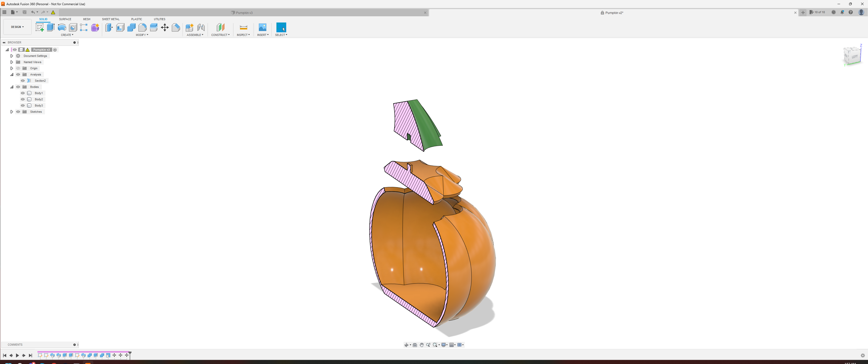Open the CONSTRUCT dropdown menu
This screenshot has width=868, height=364.
pyautogui.click(x=220, y=35)
